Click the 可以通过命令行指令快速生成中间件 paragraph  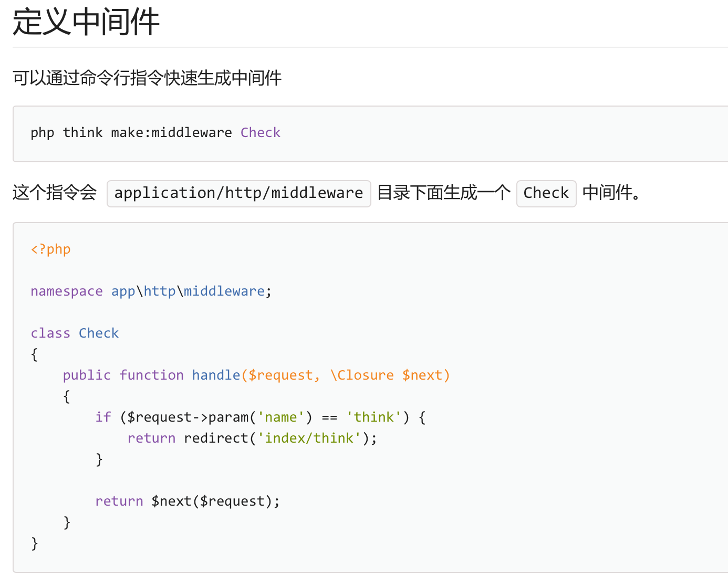tap(147, 78)
